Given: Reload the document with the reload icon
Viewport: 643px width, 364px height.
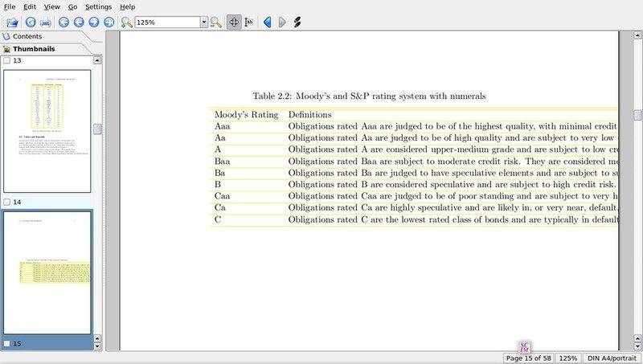Looking at the screenshot, I should tap(31, 22).
